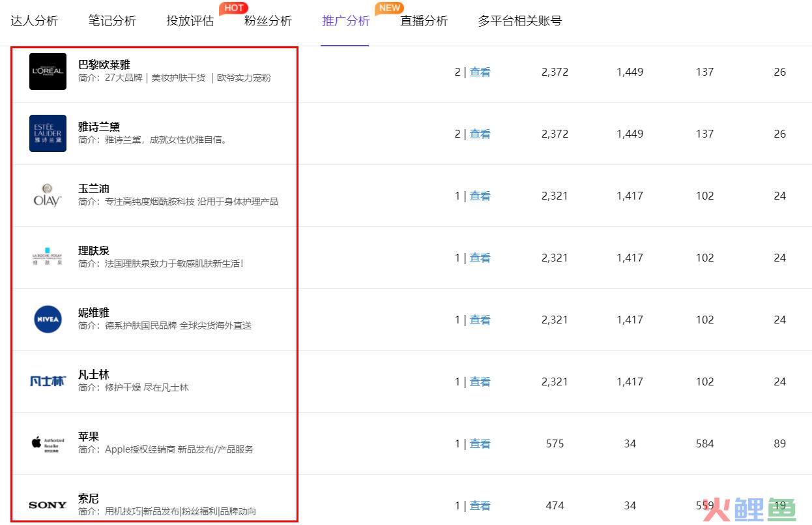Click the L'Oréal Paris brand logo
Viewport: 812px width, 525px height.
48,71
